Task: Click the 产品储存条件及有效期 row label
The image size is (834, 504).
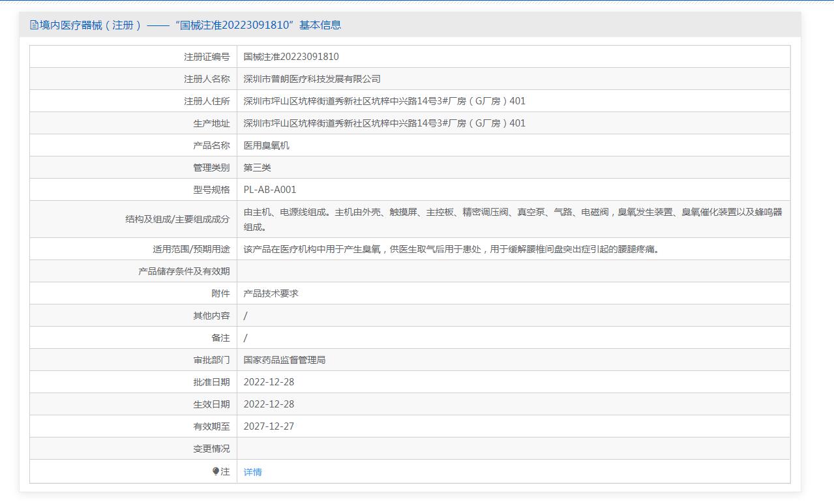Action: (184, 271)
